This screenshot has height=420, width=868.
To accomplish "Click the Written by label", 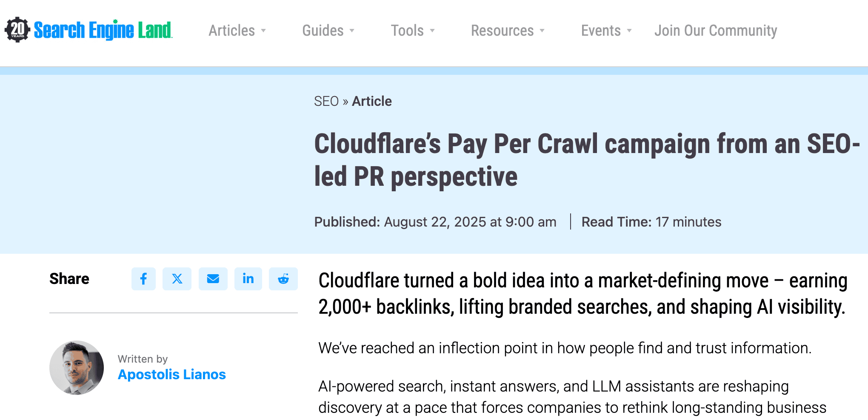I will click(x=143, y=359).
